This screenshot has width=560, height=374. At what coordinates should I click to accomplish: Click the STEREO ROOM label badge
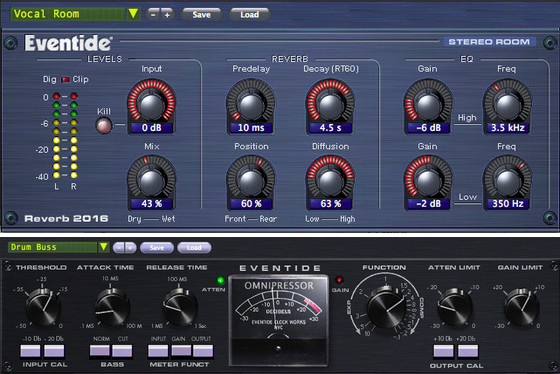click(x=489, y=42)
